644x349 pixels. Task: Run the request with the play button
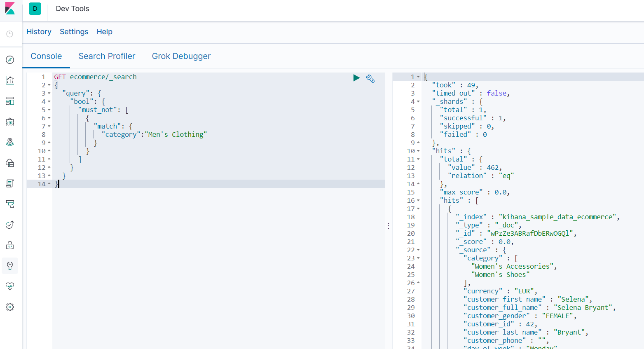[356, 78]
